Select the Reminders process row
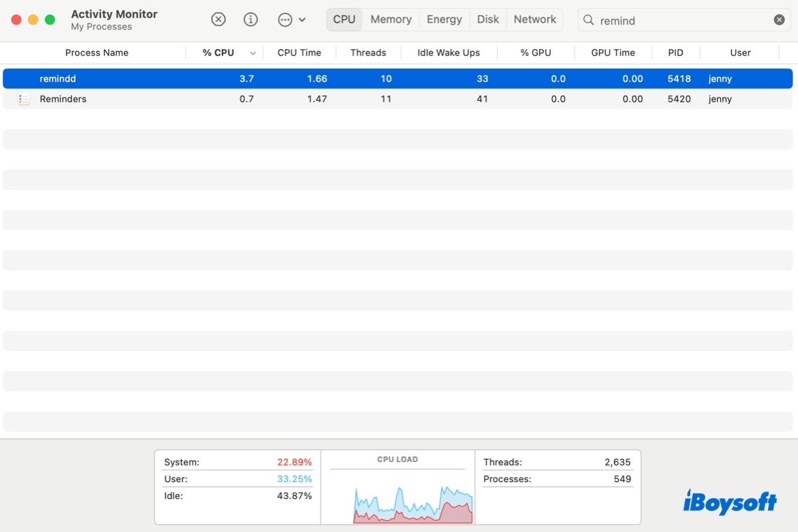798x532 pixels. (x=398, y=99)
